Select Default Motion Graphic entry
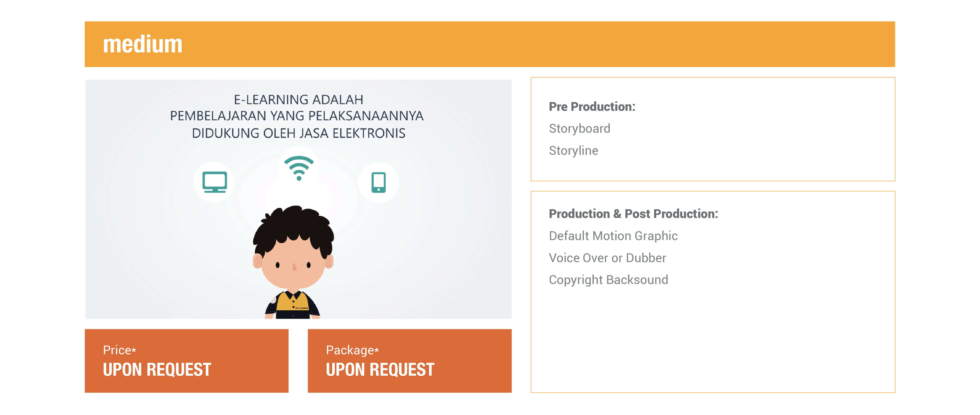This screenshot has width=980, height=415. coord(613,236)
